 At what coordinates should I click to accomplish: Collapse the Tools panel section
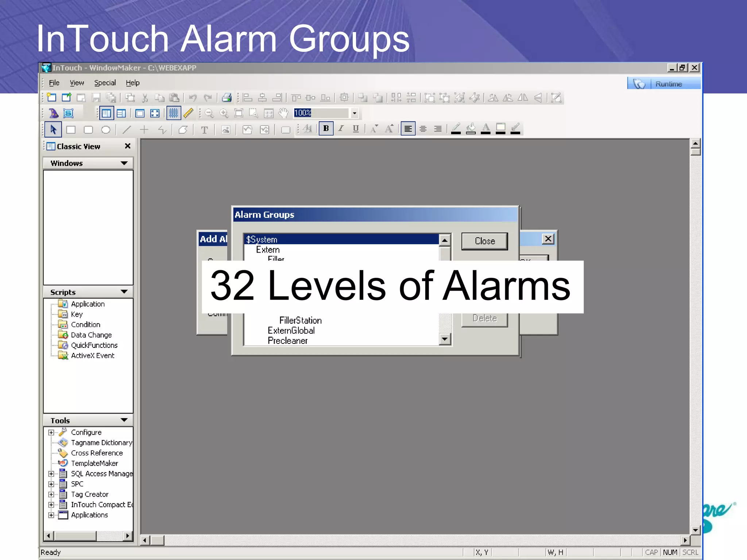[x=124, y=420]
